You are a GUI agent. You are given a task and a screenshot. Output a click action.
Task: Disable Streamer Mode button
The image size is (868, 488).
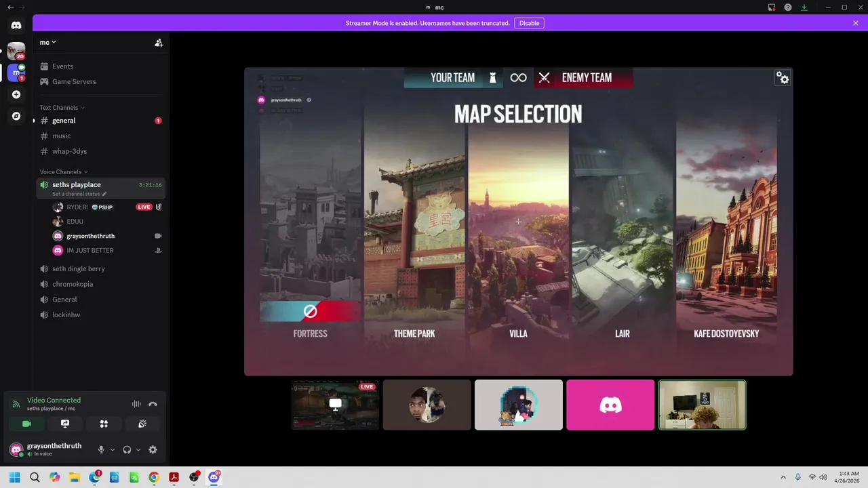(x=529, y=23)
